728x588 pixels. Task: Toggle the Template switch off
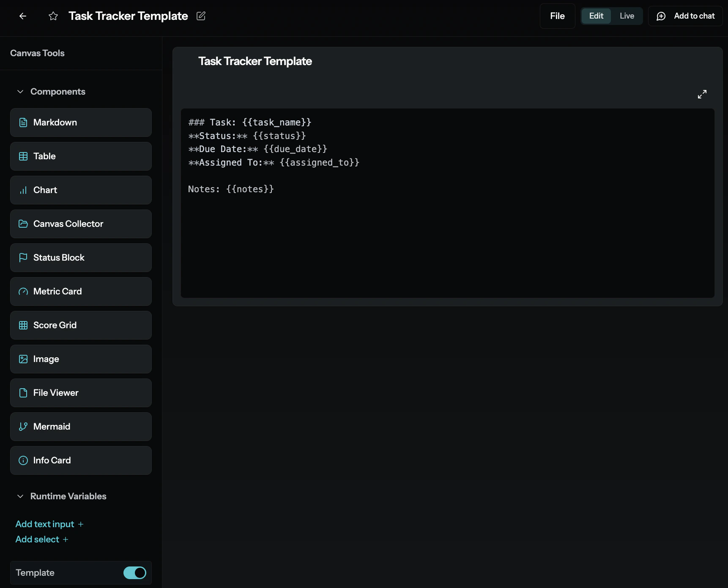tap(134, 573)
